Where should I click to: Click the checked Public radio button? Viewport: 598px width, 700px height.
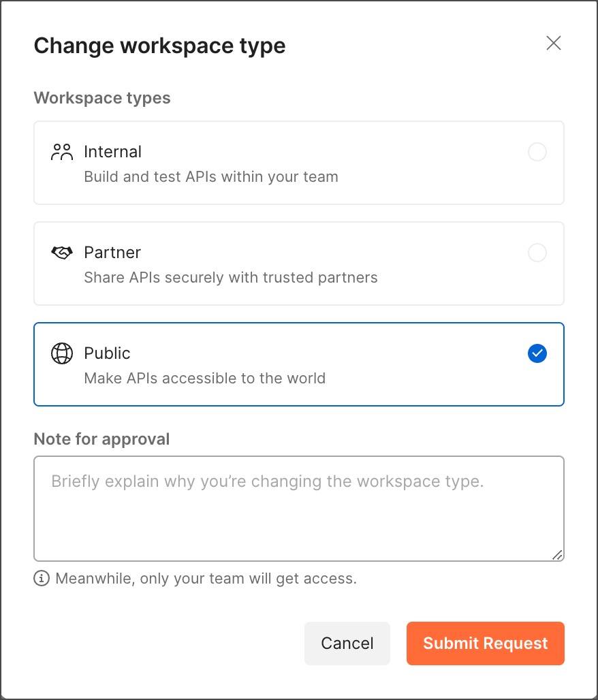click(537, 353)
